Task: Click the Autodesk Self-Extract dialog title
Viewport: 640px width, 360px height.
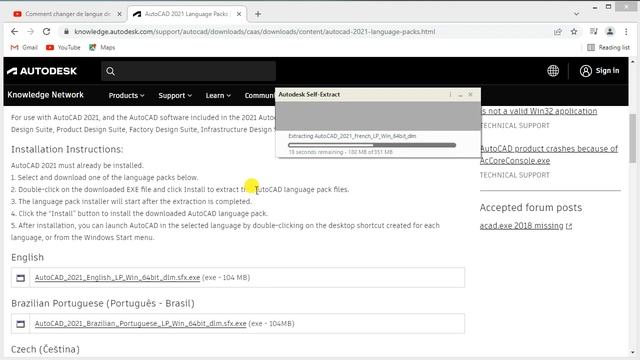Action: (309, 94)
